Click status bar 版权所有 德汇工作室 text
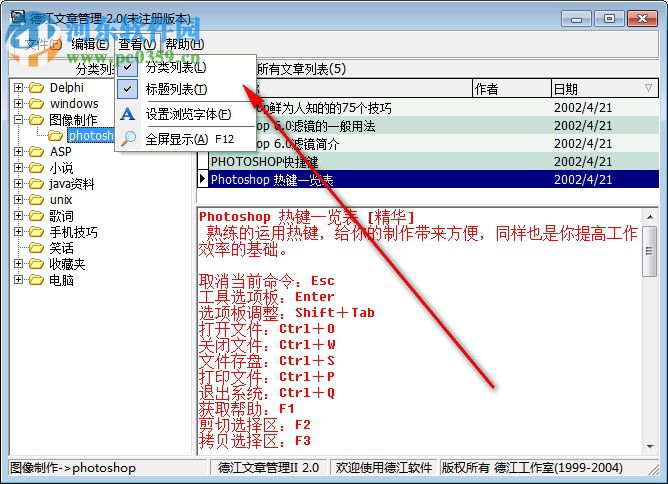This screenshot has height=484, width=668. pos(532,468)
